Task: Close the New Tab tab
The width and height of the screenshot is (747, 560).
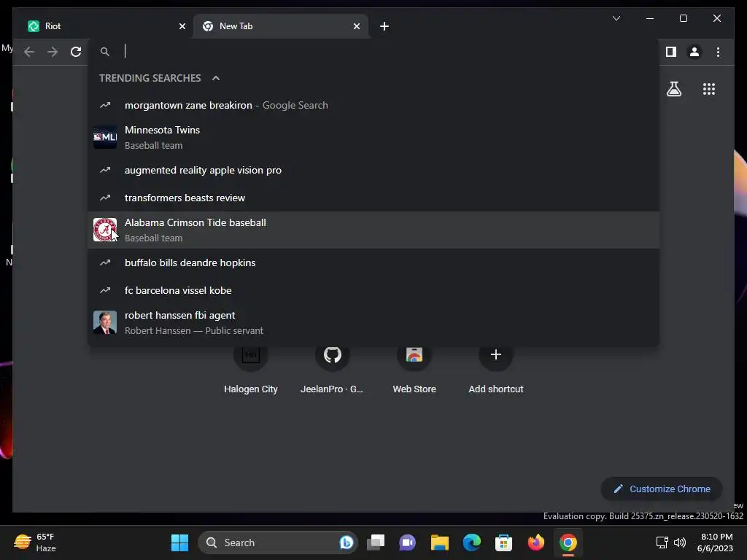Action: point(356,26)
